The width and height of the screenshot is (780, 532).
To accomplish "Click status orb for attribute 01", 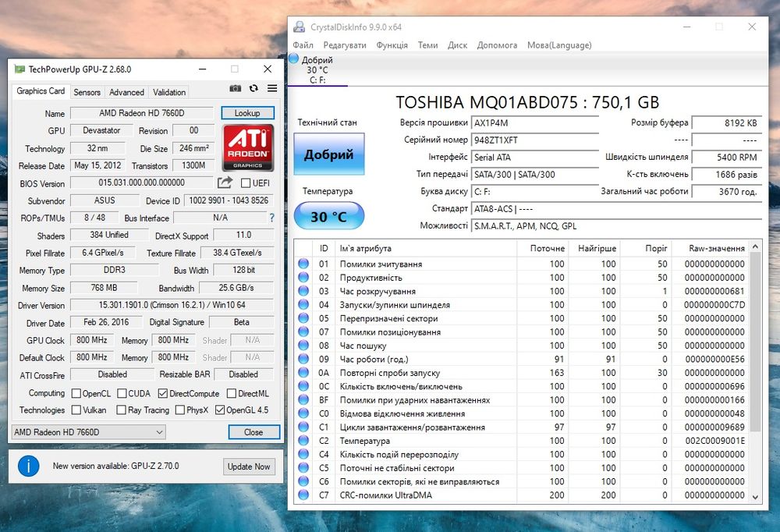I will pyautogui.click(x=303, y=264).
